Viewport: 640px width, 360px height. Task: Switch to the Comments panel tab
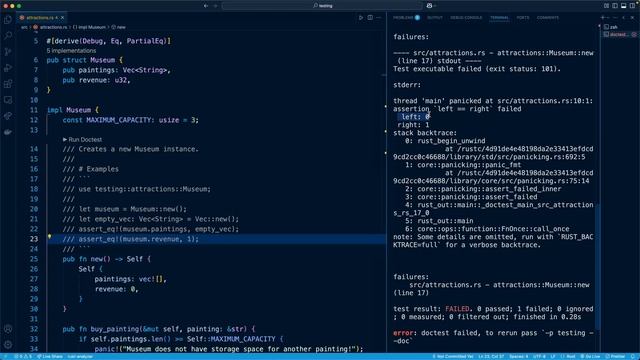548,18
